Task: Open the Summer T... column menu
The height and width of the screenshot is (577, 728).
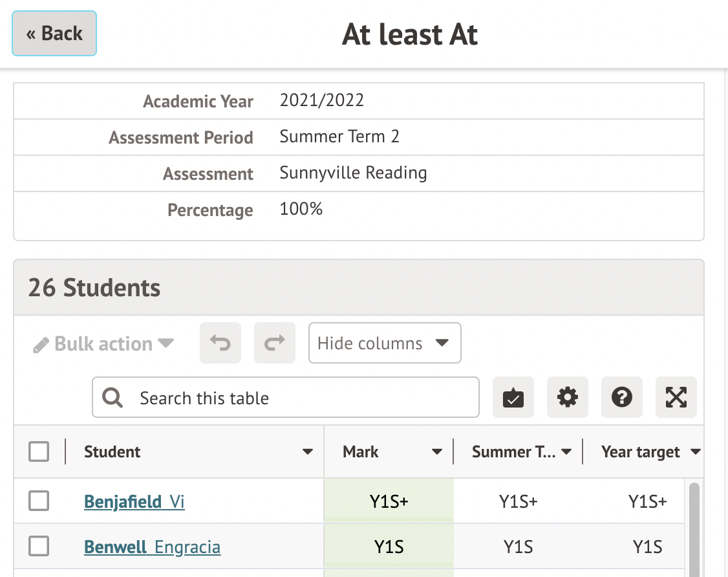Action: tap(566, 452)
